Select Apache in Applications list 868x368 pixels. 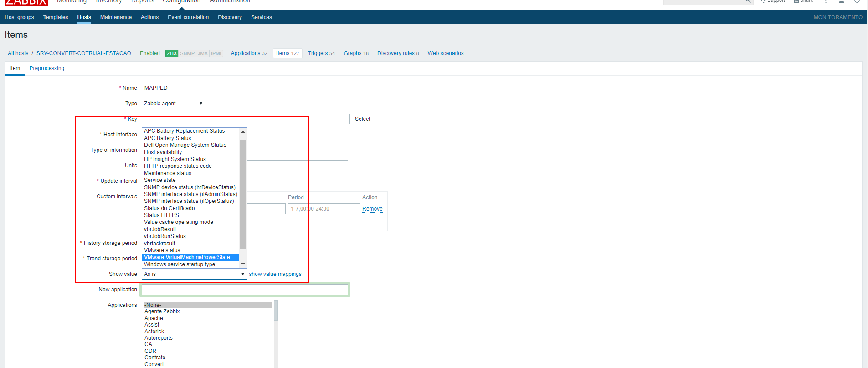click(x=208, y=318)
